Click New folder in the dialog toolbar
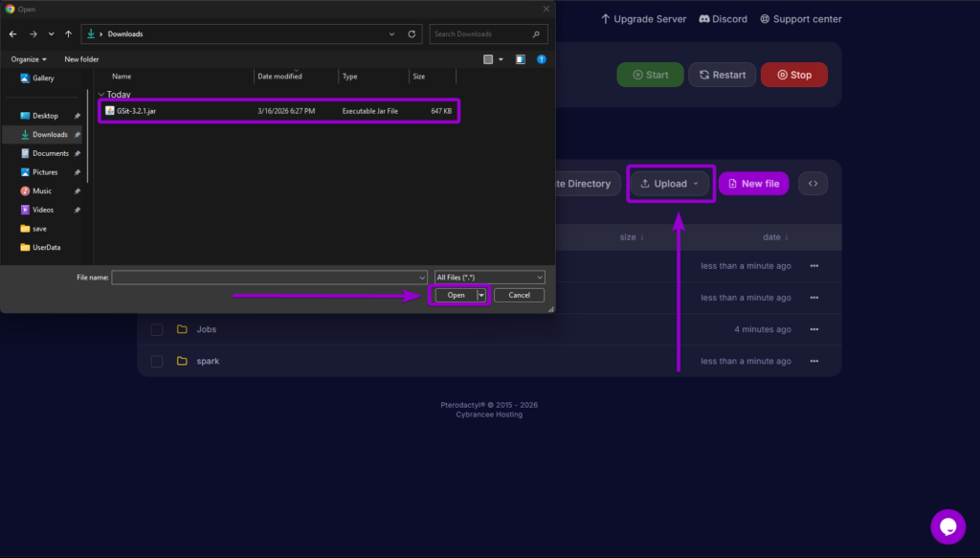The height and width of the screenshot is (558, 980). coord(80,58)
